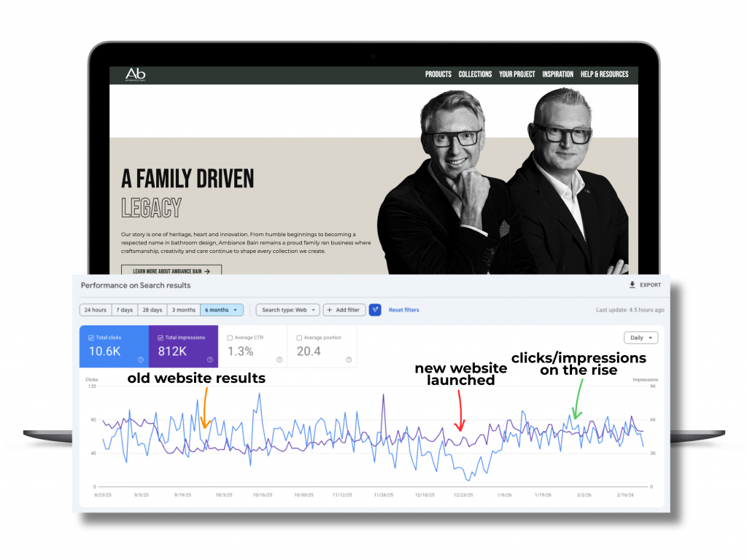The image size is (747, 560).
Task: Click help icon on Total impressions card
Action: 209,359
